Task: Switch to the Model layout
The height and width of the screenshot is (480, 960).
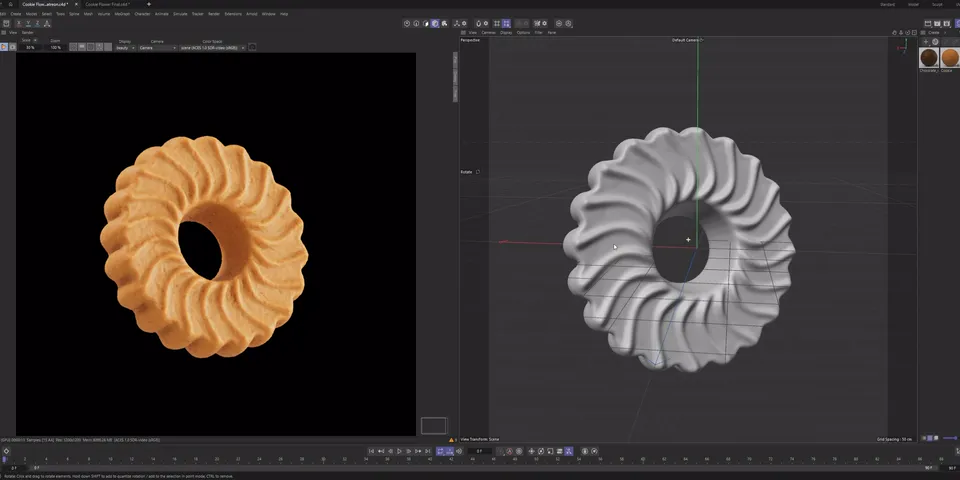Action: [x=913, y=4]
